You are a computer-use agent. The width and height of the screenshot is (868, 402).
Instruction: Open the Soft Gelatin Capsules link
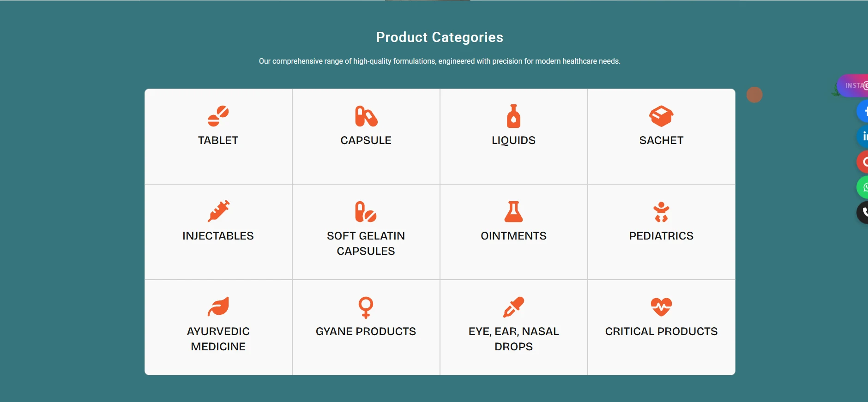click(366, 243)
